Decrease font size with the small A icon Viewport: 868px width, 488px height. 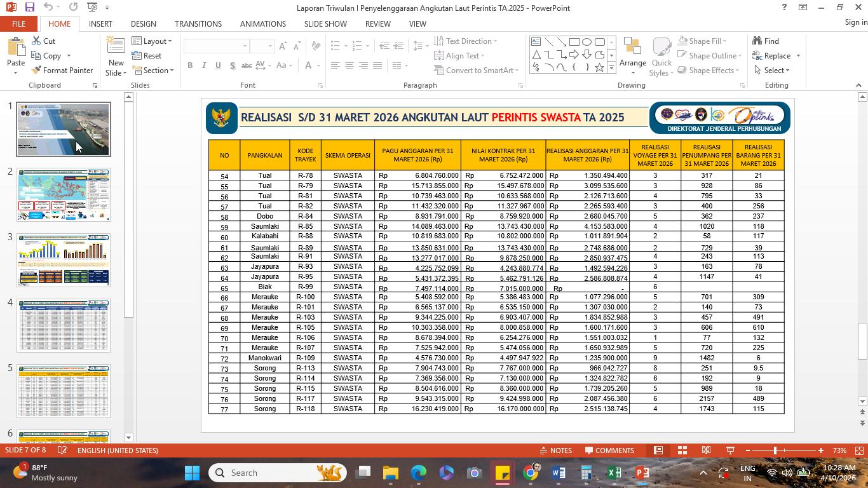[297, 46]
